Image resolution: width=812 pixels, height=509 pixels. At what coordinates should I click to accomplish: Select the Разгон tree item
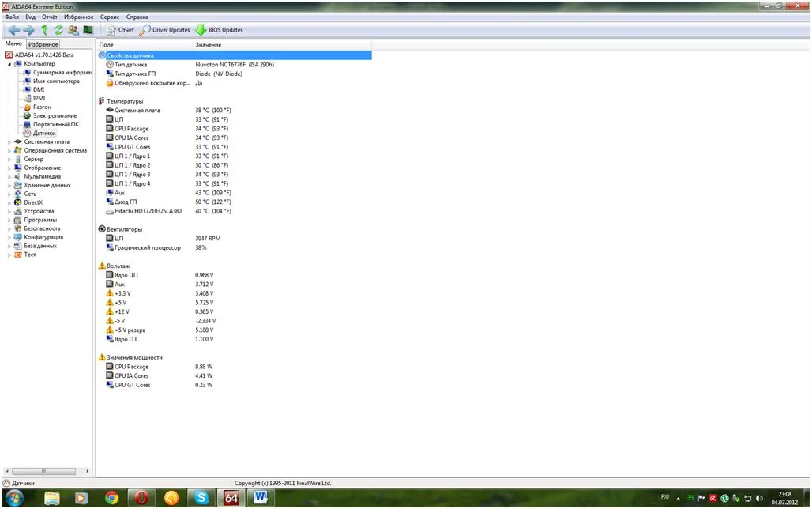click(x=42, y=107)
